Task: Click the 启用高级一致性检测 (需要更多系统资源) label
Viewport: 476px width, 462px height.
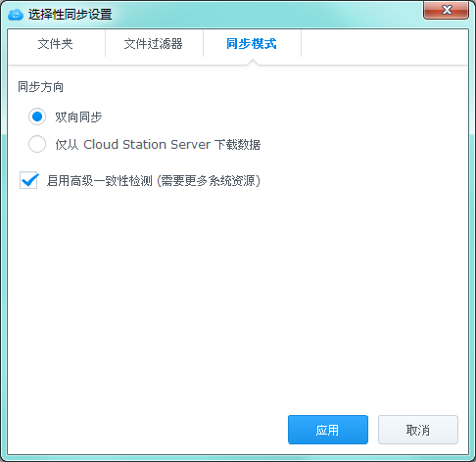Action: click(x=154, y=180)
